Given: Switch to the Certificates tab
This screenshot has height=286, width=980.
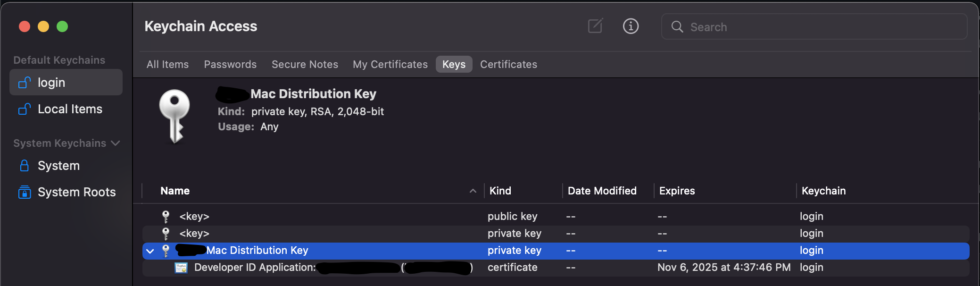Looking at the screenshot, I should (x=508, y=64).
